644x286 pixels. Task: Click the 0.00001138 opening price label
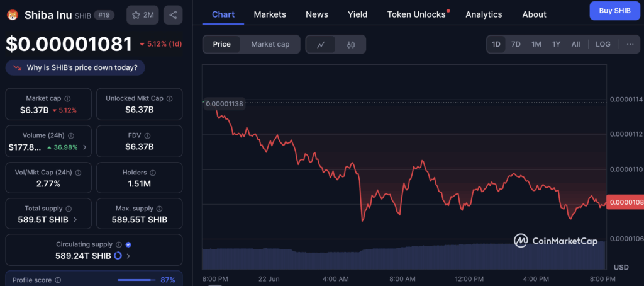point(225,104)
